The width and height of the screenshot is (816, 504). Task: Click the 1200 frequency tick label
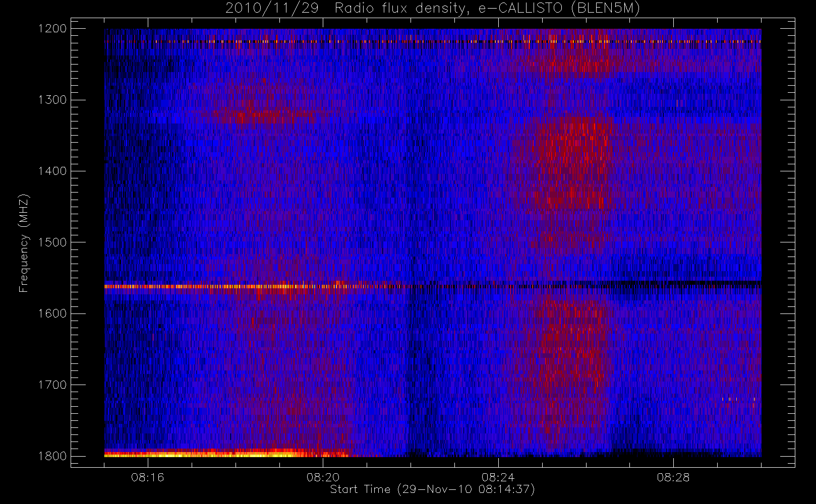(x=52, y=29)
